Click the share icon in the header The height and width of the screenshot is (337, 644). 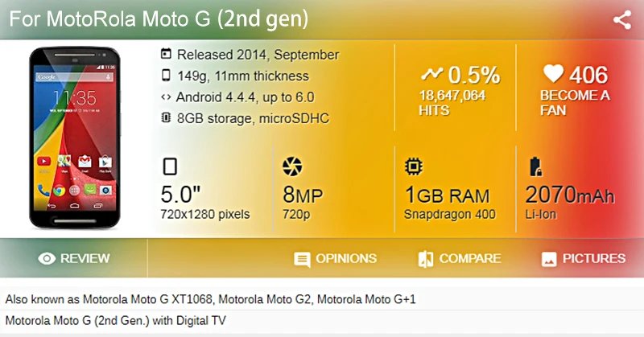pyautogui.click(x=621, y=20)
